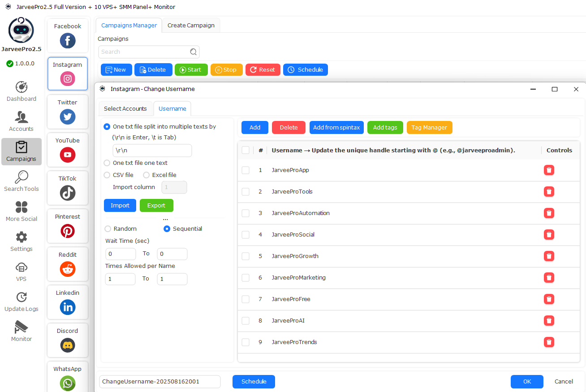
Task: Delete the JarveeProTools username row
Action: click(549, 192)
